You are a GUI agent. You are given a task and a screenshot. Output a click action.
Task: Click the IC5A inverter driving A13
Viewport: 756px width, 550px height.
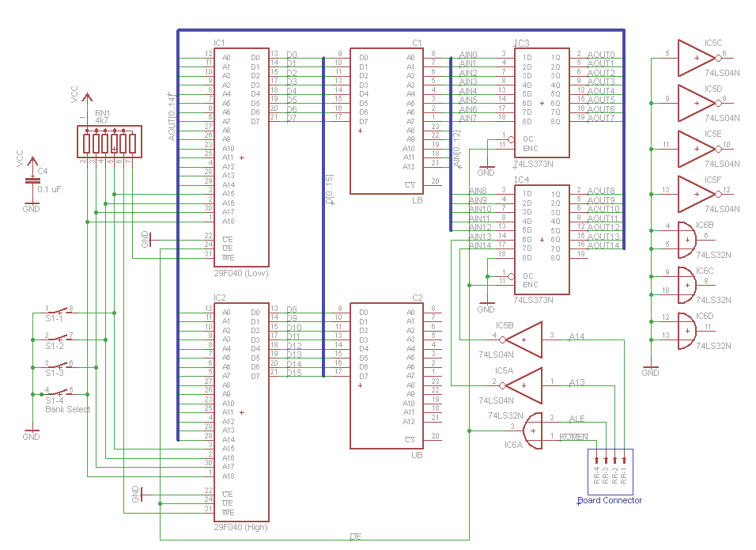[524, 386]
